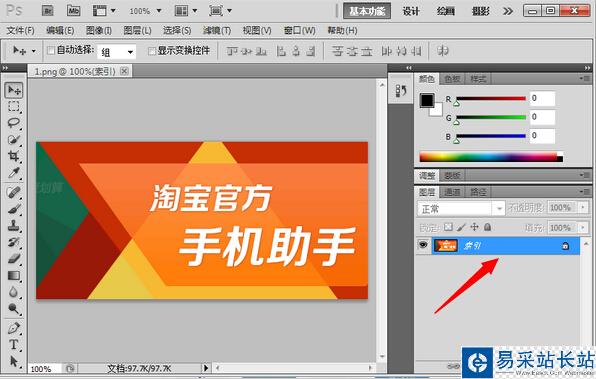Select the Move tool

click(x=14, y=90)
